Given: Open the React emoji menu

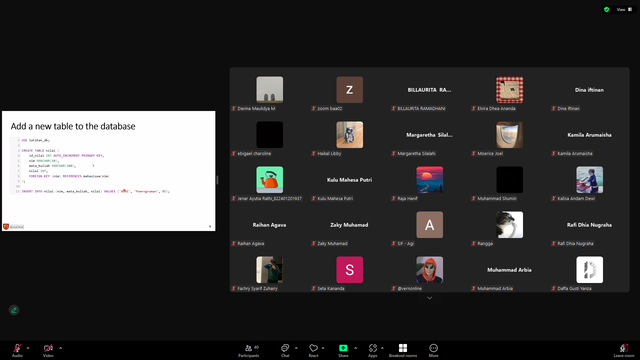Looking at the screenshot, I should (x=313, y=350).
